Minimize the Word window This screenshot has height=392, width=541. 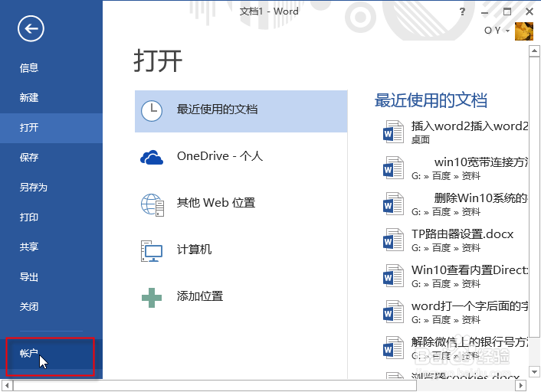485,12
